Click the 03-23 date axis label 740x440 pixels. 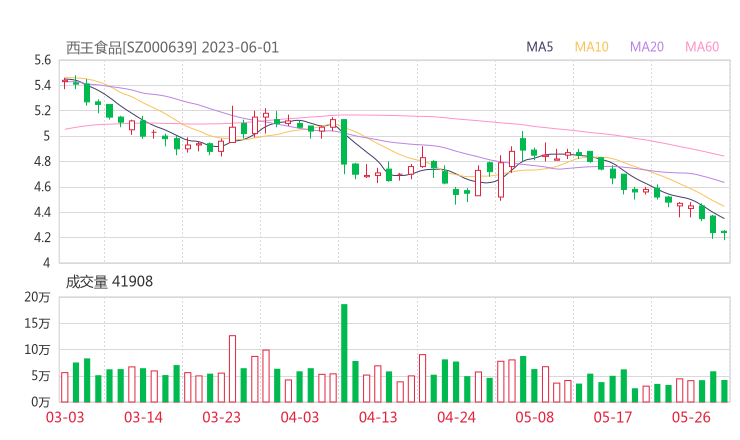coord(221,417)
